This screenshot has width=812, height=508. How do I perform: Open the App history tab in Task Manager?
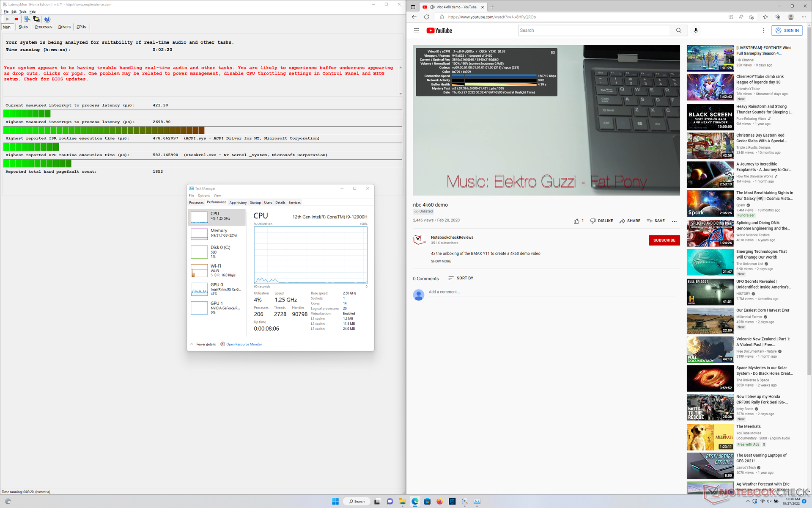point(238,203)
